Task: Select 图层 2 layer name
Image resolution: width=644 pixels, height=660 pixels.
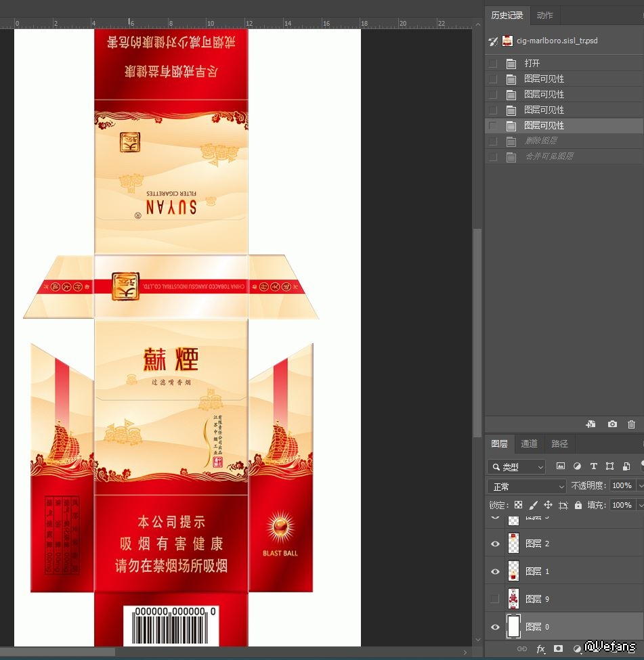Action: [x=538, y=544]
